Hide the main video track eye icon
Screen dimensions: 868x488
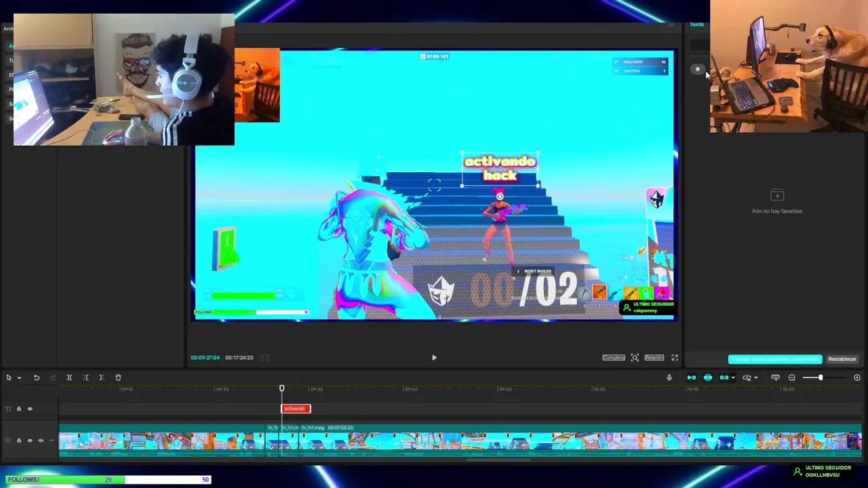[x=30, y=441]
